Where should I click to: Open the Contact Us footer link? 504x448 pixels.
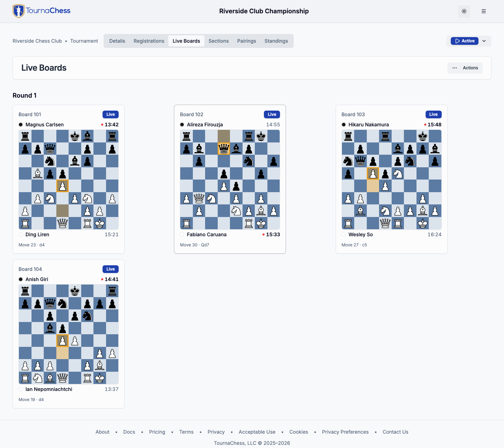[395, 432]
